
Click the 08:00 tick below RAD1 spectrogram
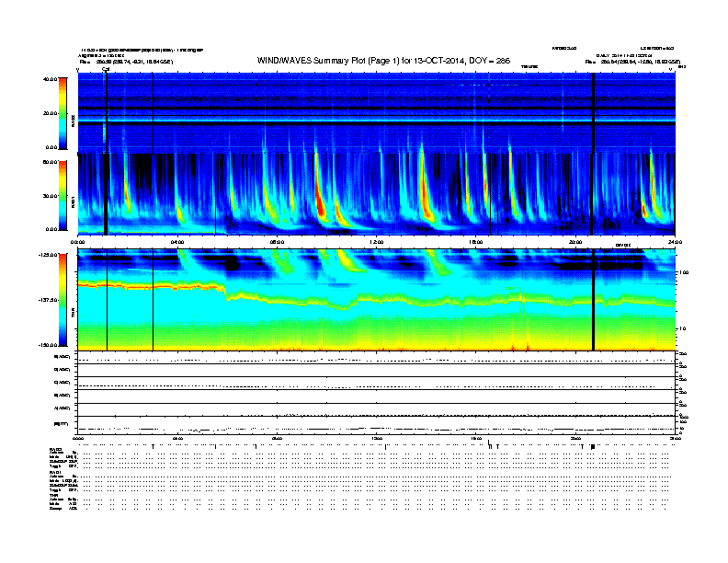click(x=277, y=242)
